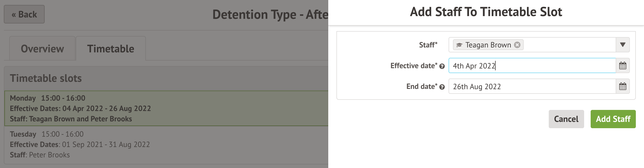Expand the Staff dropdown arrow

point(622,45)
